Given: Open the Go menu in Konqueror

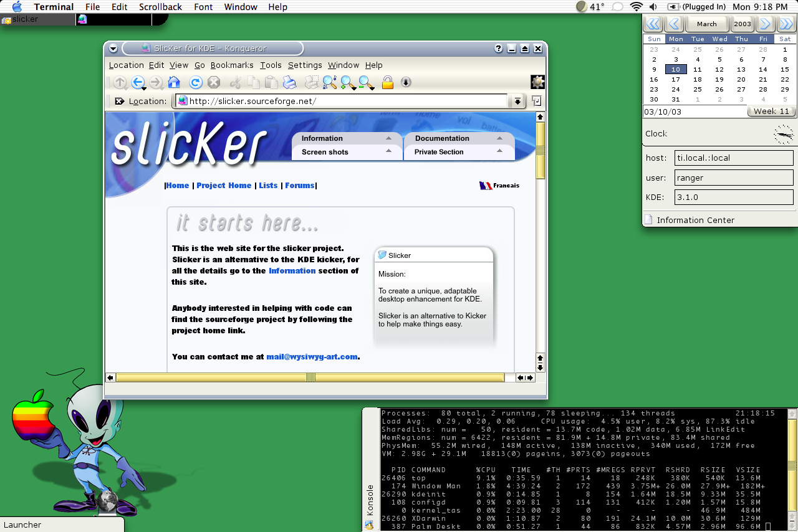Looking at the screenshot, I should 199,65.
